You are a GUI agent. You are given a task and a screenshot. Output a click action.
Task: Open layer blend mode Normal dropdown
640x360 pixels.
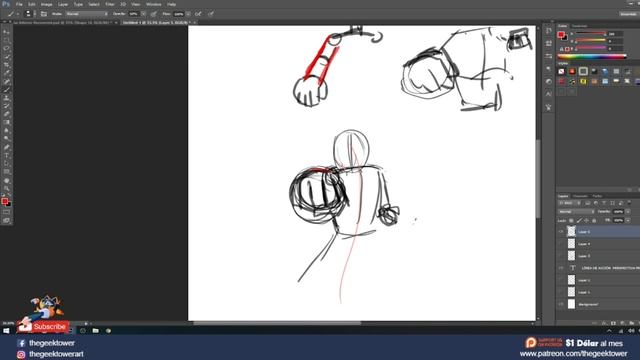576,211
